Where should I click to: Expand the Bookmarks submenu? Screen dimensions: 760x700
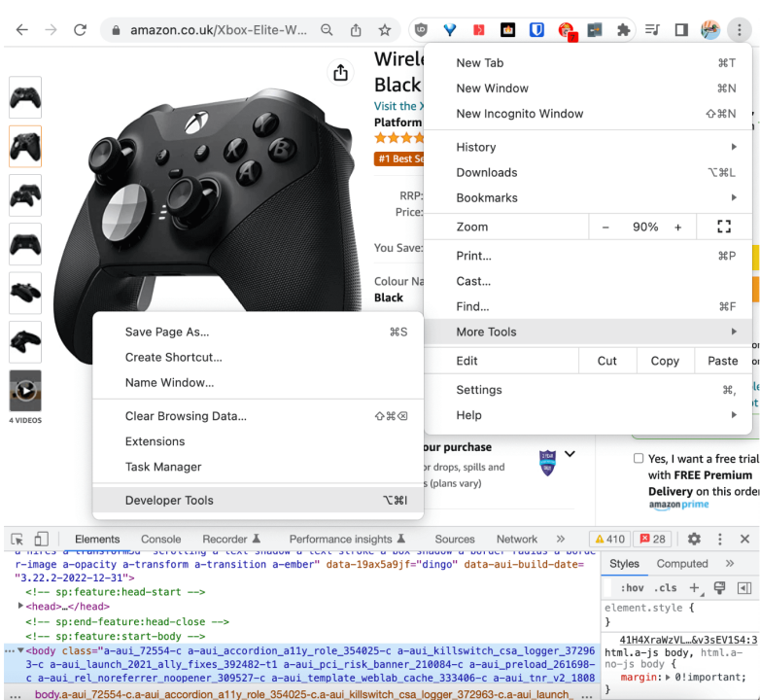pyautogui.click(x=588, y=197)
